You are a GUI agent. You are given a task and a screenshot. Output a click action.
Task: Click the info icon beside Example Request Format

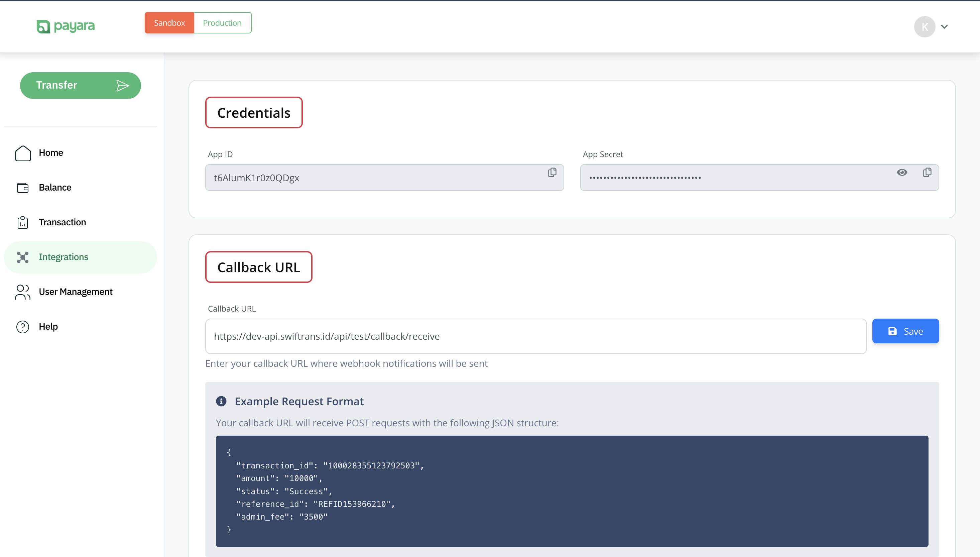point(221,401)
